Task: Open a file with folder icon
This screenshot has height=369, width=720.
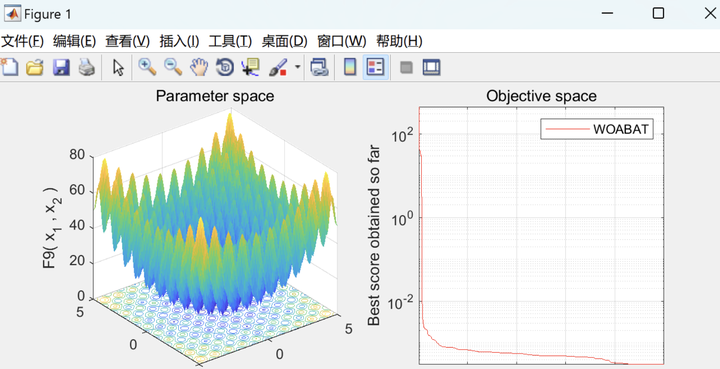Action: (35, 67)
